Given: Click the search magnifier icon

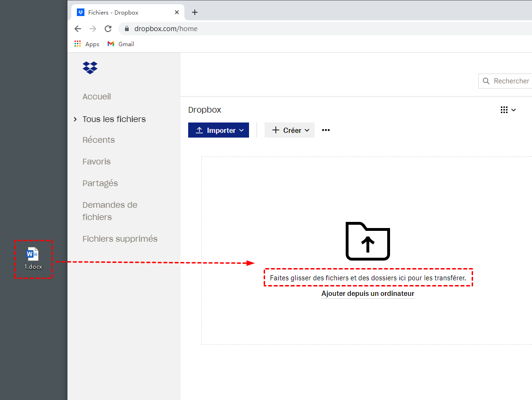Looking at the screenshot, I should 486,81.
